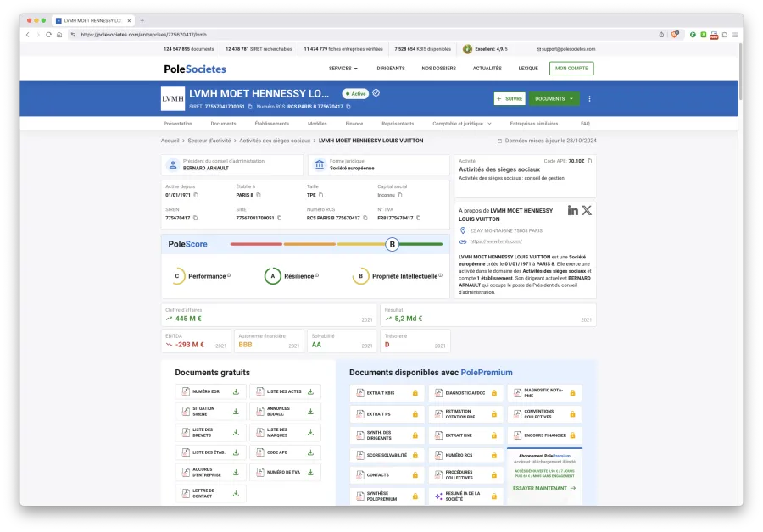Expand the green Documents dropdown button

[x=554, y=99]
